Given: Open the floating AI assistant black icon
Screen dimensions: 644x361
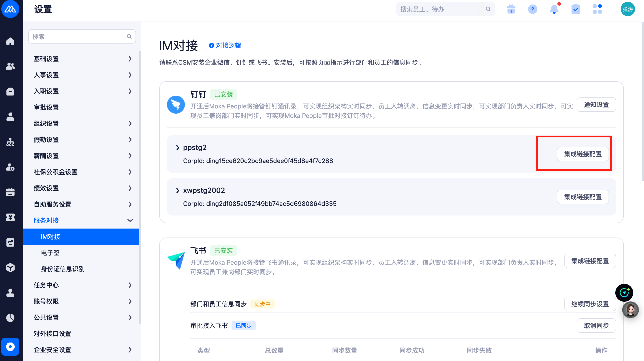Looking at the screenshot, I should click(x=624, y=293).
